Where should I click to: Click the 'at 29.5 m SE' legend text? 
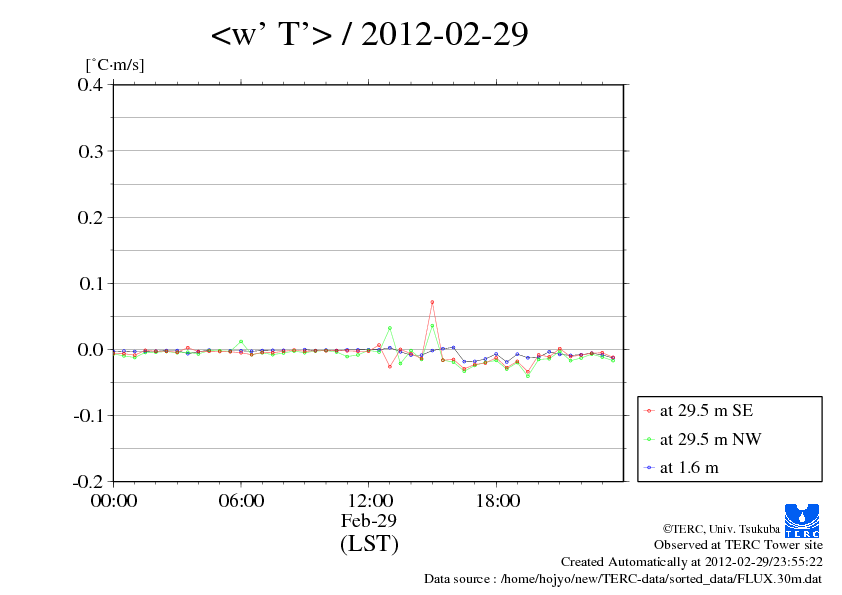coord(707,411)
